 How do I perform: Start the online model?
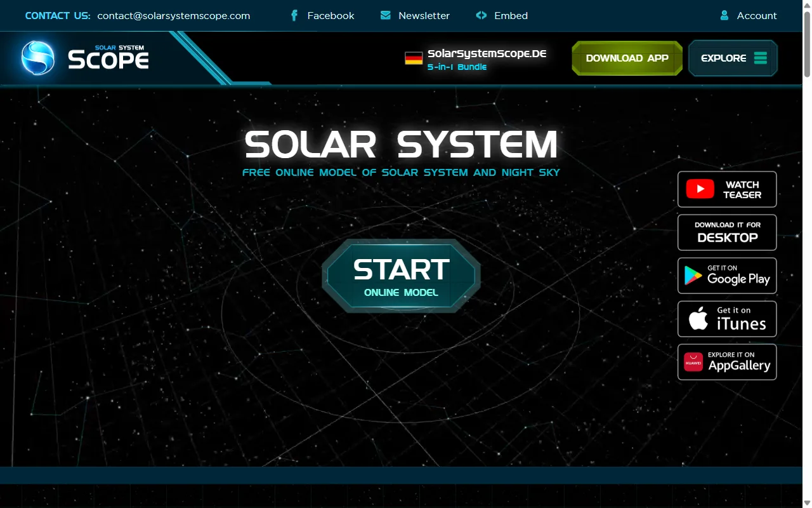tap(401, 276)
